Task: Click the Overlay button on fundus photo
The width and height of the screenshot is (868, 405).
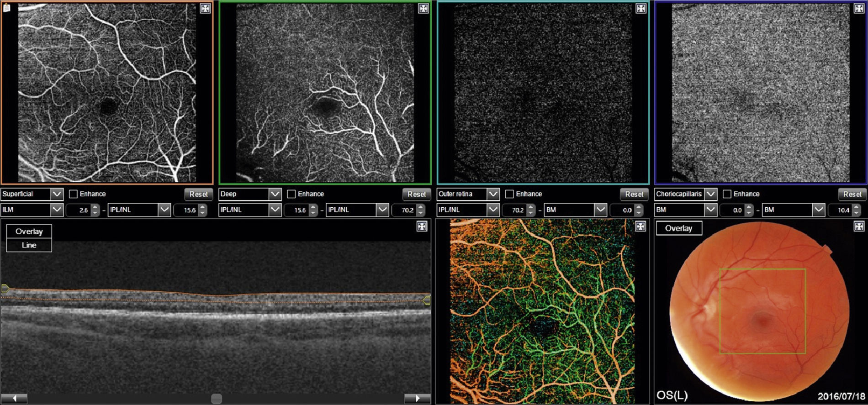Action: pyautogui.click(x=678, y=228)
